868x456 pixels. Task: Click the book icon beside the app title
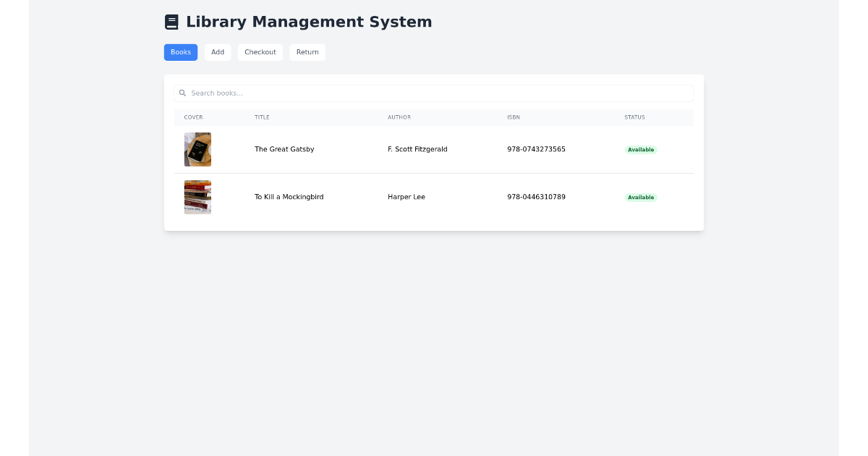pos(171,22)
